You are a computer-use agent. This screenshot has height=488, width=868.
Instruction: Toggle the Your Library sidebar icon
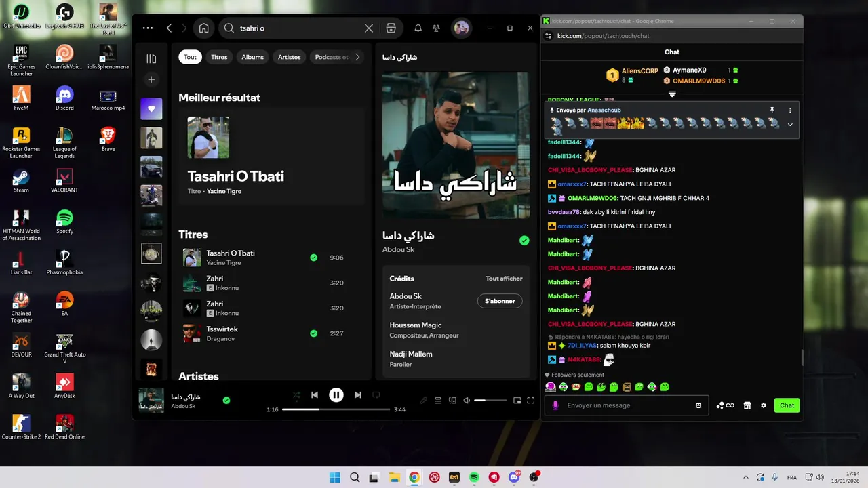[151, 59]
